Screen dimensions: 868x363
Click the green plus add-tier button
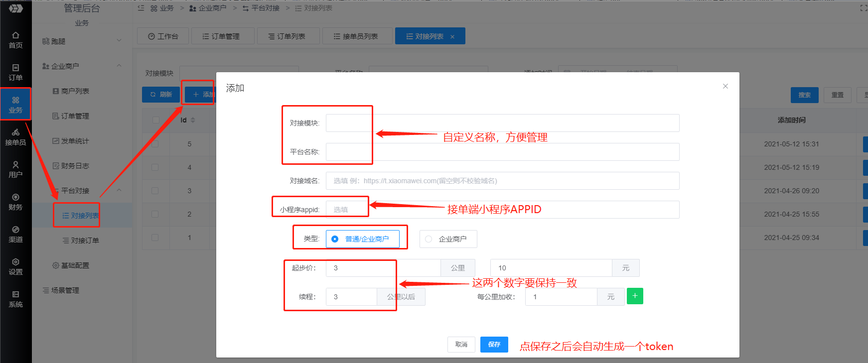point(635,296)
